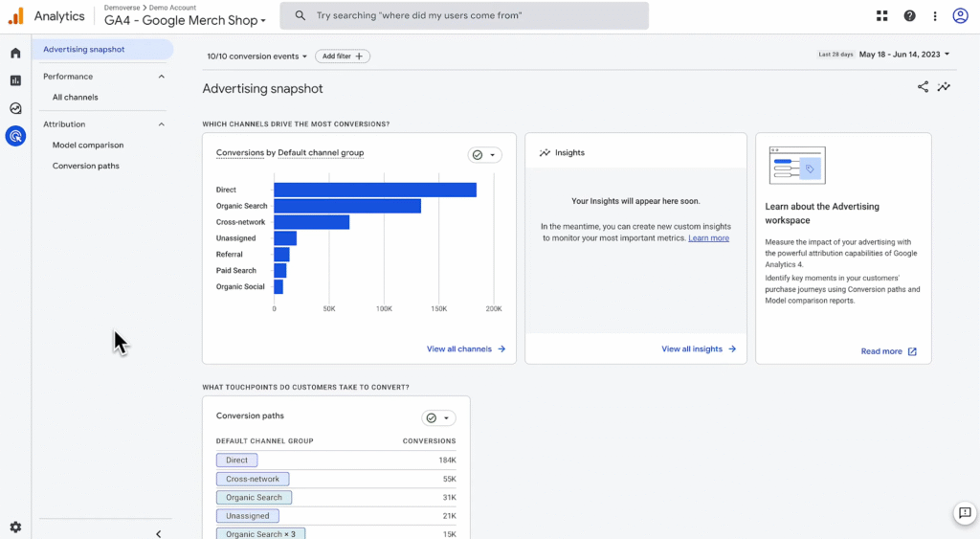
Task: Select the Advertising icon in left rail
Action: click(x=15, y=136)
